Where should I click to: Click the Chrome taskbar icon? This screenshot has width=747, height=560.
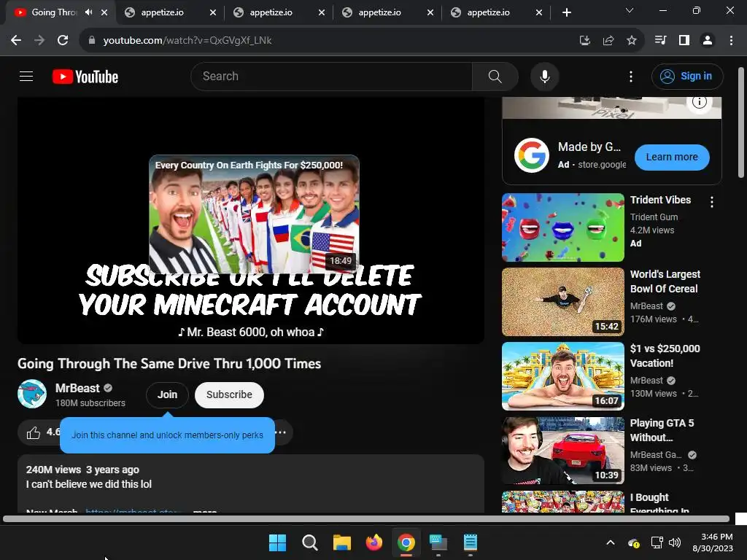[x=406, y=542]
